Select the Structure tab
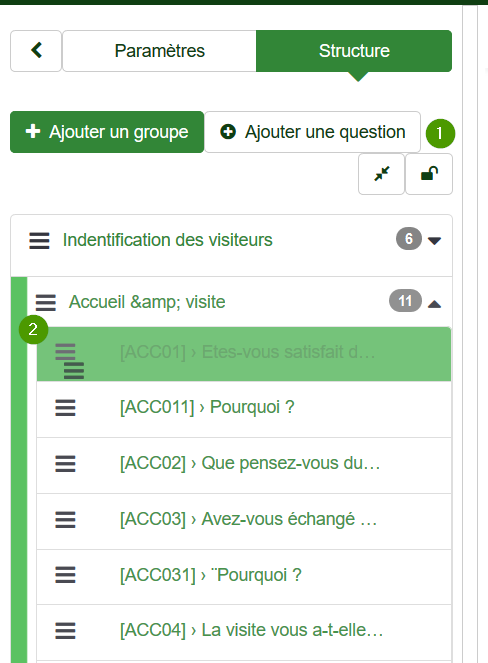This screenshot has width=488, height=663. click(354, 51)
